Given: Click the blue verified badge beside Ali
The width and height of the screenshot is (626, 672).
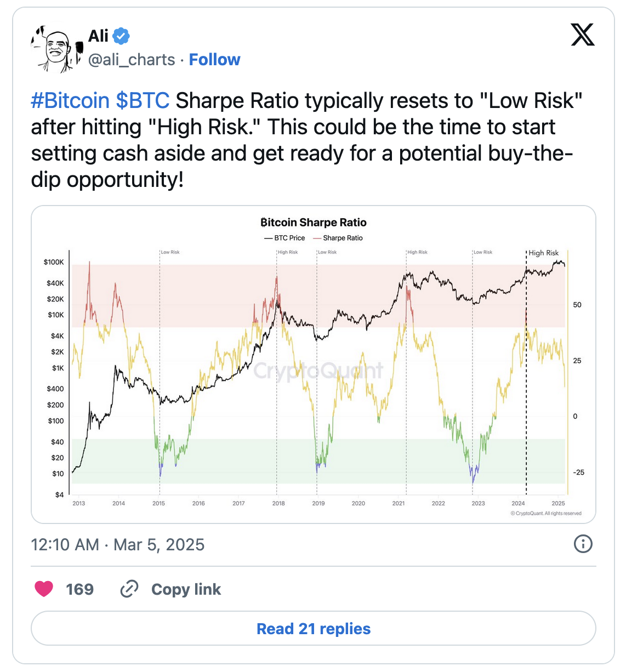Looking at the screenshot, I should pos(121,36).
